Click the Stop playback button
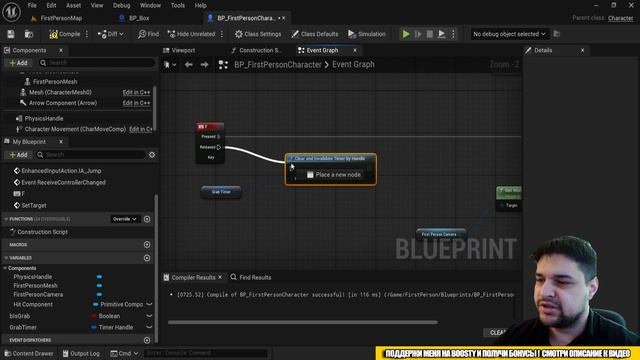 click(430, 34)
